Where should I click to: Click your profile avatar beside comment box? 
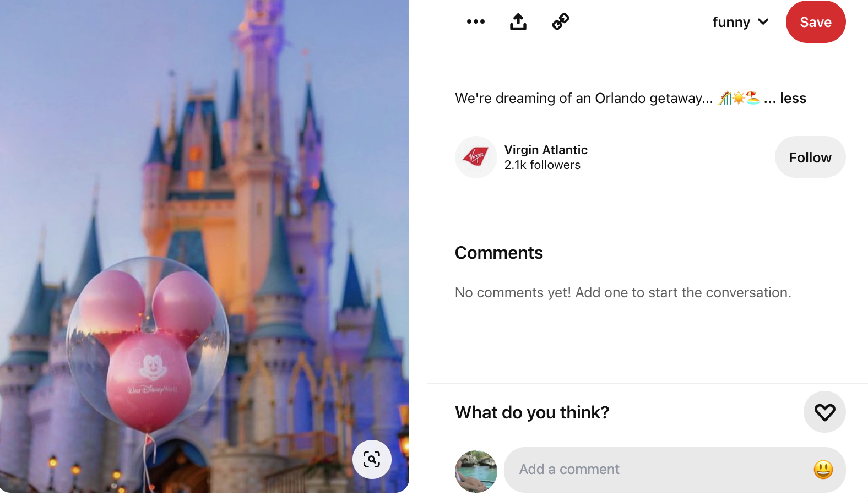pyautogui.click(x=476, y=471)
